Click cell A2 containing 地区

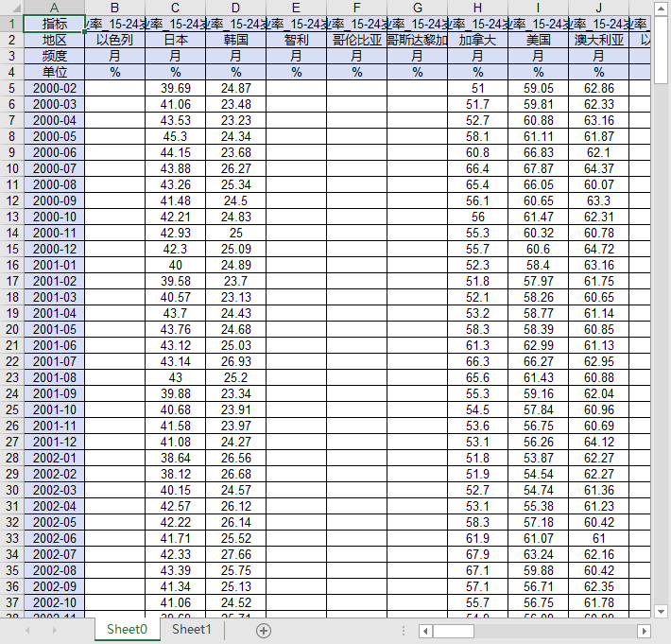coord(55,40)
